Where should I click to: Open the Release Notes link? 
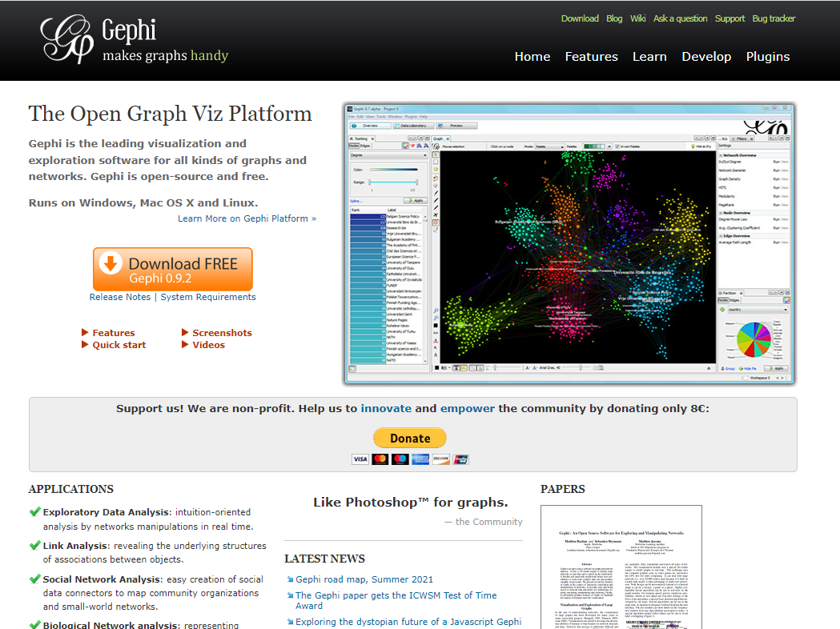pos(120,297)
